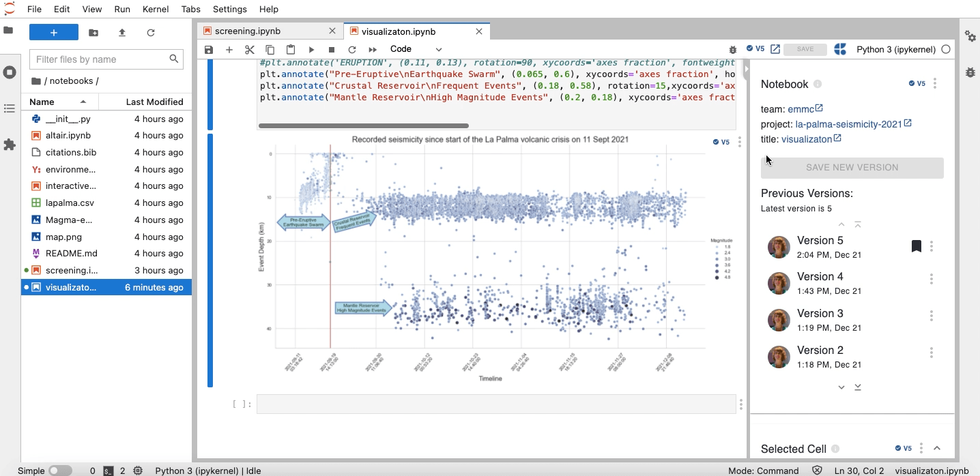
Task: Click the greyed SAVE button in toolbar
Action: point(805,49)
